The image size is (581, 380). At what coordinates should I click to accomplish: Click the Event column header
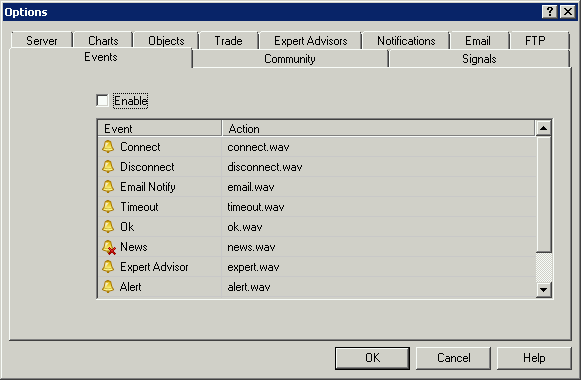click(x=160, y=129)
